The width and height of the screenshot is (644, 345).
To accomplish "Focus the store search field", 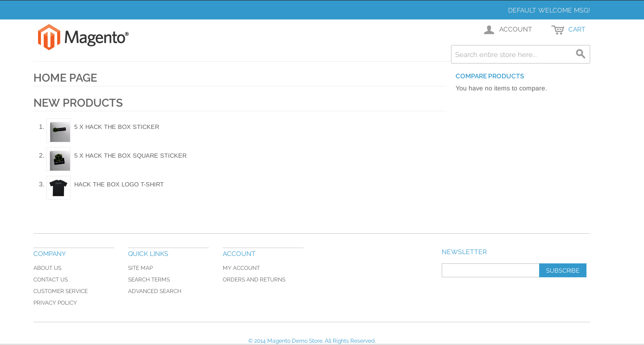I will click(x=513, y=54).
